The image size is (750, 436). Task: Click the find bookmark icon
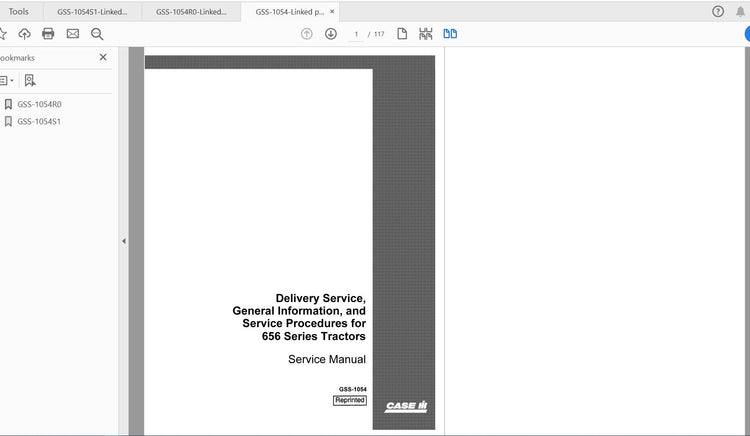(x=30, y=80)
